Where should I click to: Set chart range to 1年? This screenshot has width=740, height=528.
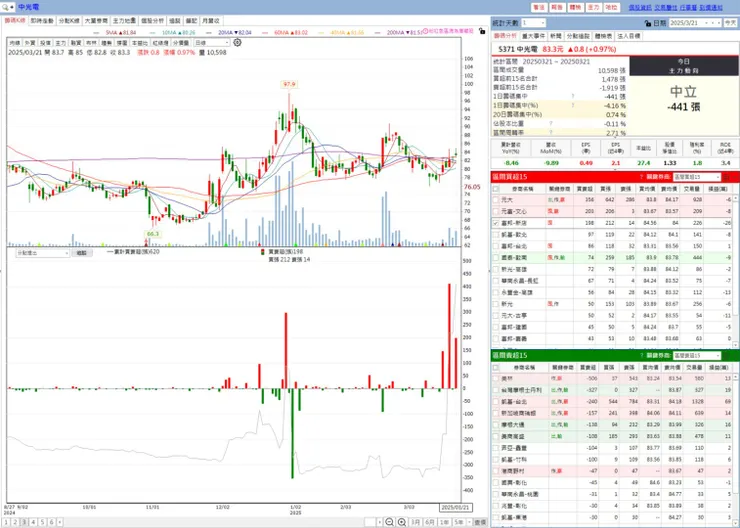(x=444, y=522)
